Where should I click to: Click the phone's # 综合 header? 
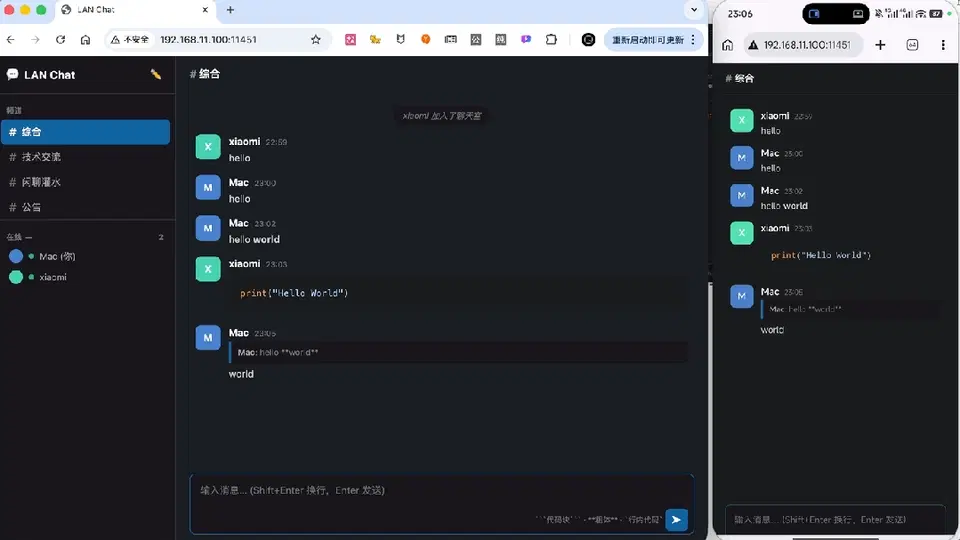(740, 78)
